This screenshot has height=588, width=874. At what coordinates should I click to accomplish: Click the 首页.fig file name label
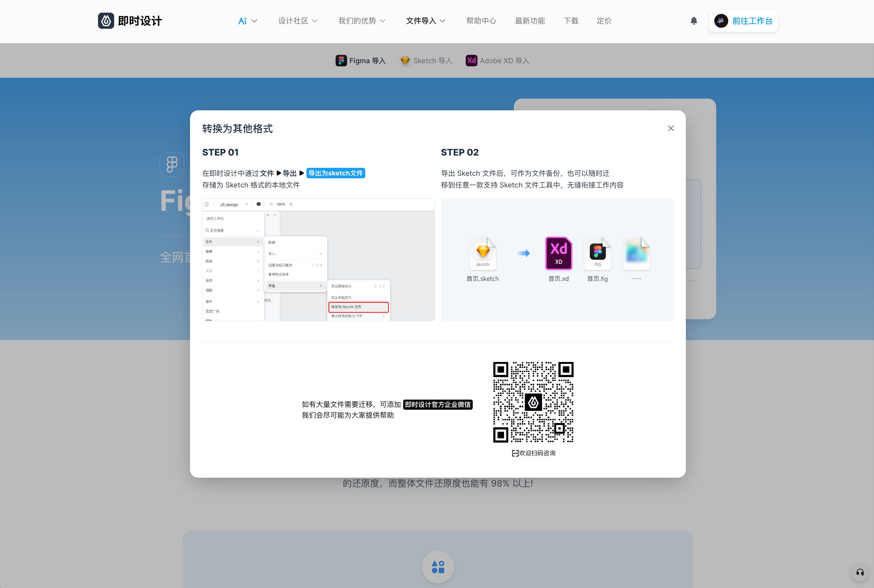click(x=598, y=279)
